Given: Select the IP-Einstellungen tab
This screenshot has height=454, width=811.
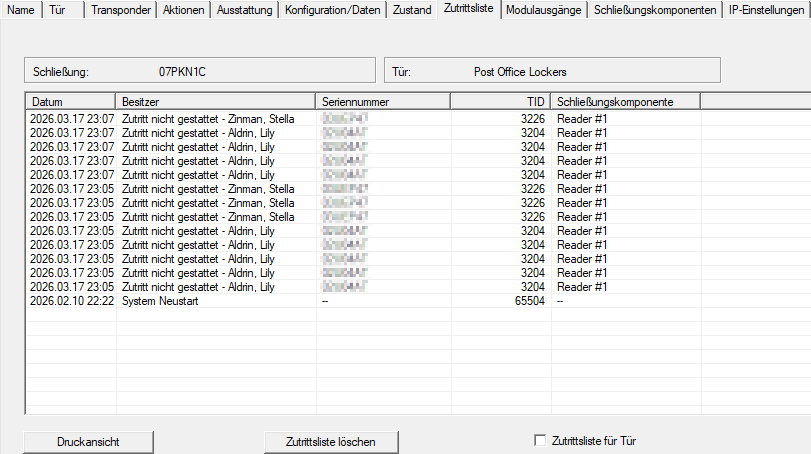Looking at the screenshot, I should point(767,10).
